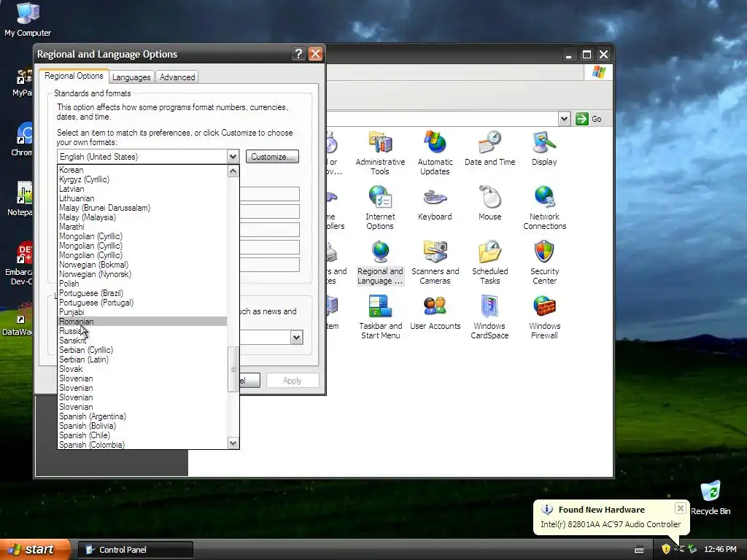Choose Romanian from the list
Viewport: 747px width, 560px height.
pos(142,322)
